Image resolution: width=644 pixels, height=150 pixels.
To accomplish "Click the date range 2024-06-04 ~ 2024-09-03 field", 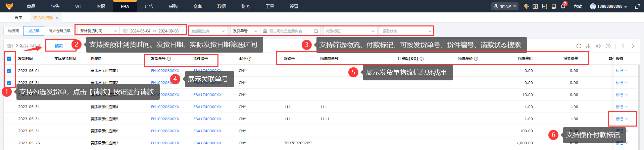I will click(x=153, y=31).
